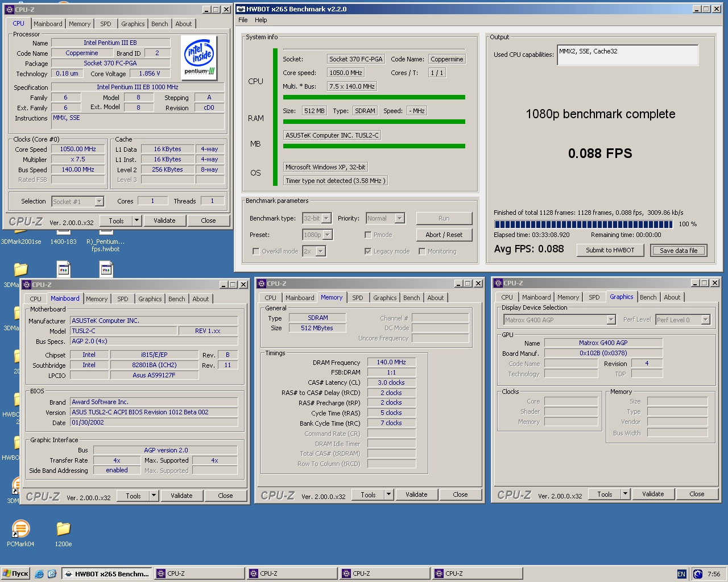Select the R)_Pentium fps.hwbot desktop file
This screenshot has height=582, width=728.
(106, 242)
